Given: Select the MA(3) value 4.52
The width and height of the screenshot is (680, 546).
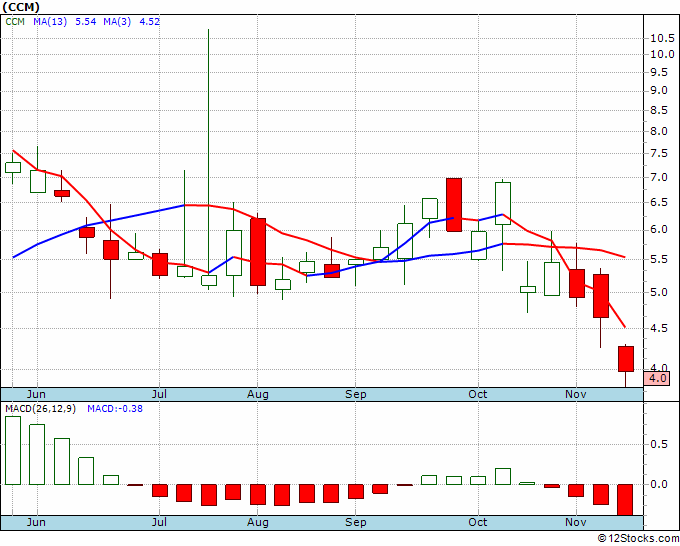Looking at the screenshot, I should pos(149,21).
